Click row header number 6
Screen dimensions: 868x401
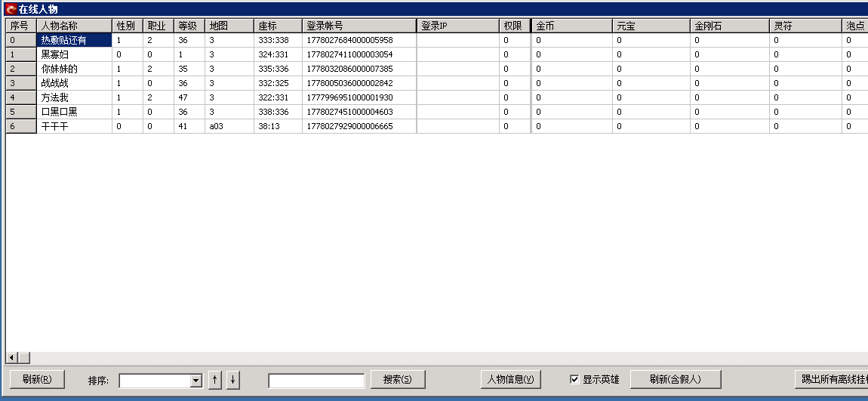tap(21, 126)
